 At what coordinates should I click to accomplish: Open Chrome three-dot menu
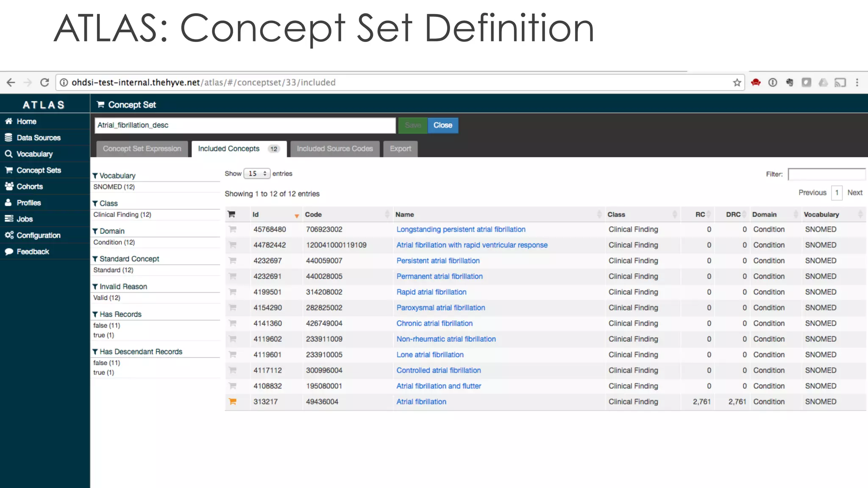click(857, 83)
